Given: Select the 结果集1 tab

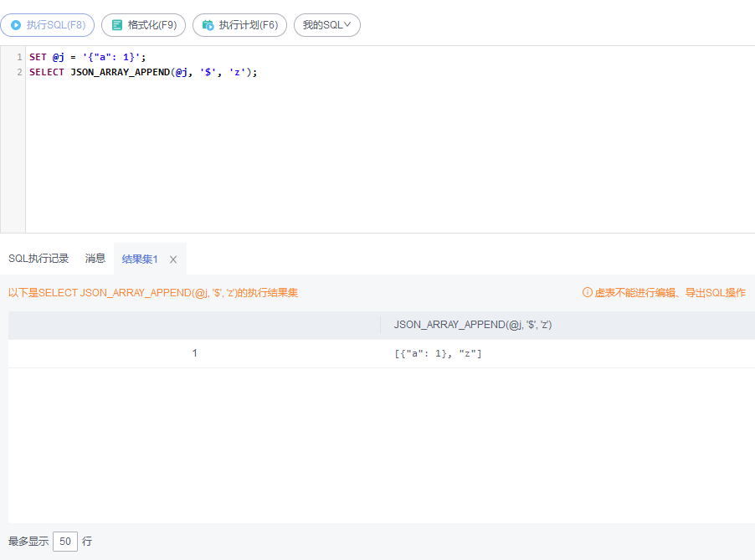Looking at the screenshot, I should click(139, 259).
